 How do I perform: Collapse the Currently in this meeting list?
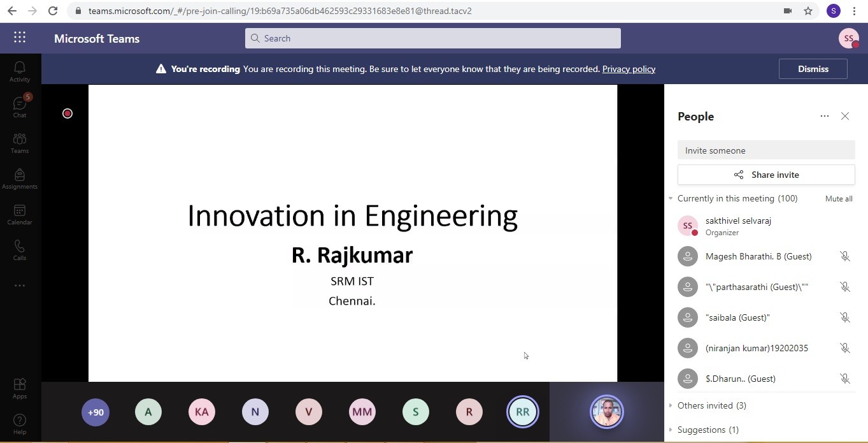[x=671, y=198]
